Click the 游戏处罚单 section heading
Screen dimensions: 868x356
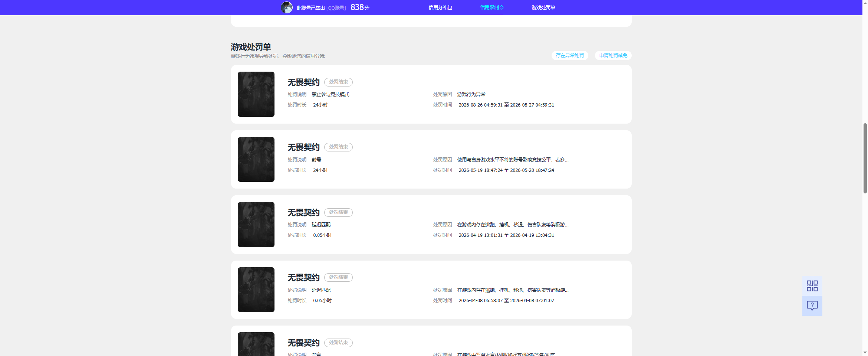pyautogui.click(x=251, y=47)
